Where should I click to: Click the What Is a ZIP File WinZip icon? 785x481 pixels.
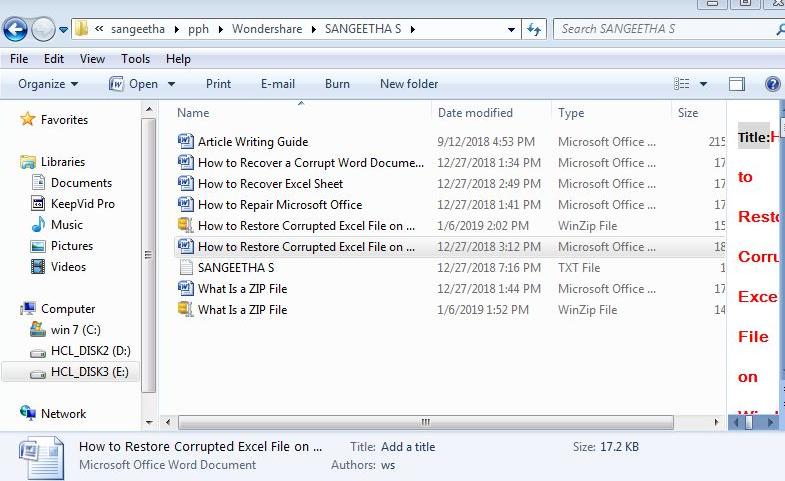click(186, 309)
